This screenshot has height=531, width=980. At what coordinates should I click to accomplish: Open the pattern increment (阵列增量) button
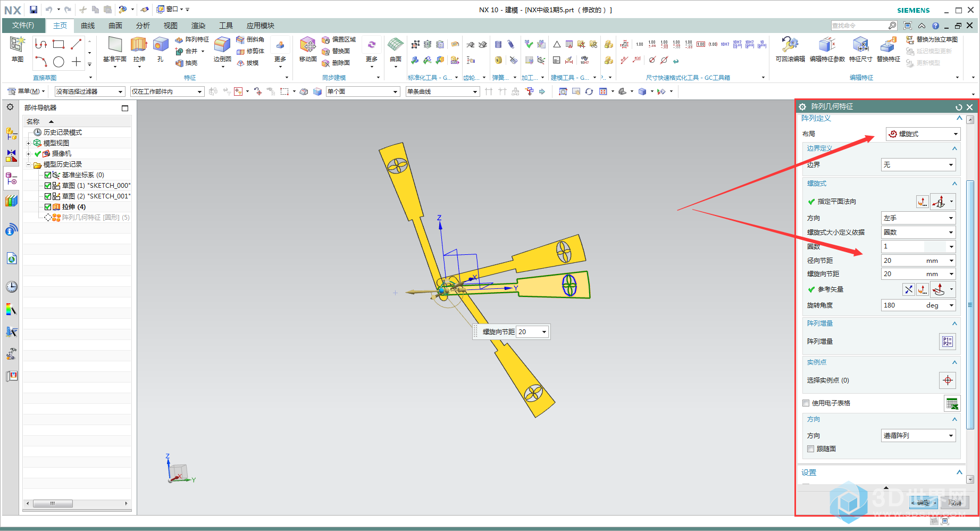point(948,342)
